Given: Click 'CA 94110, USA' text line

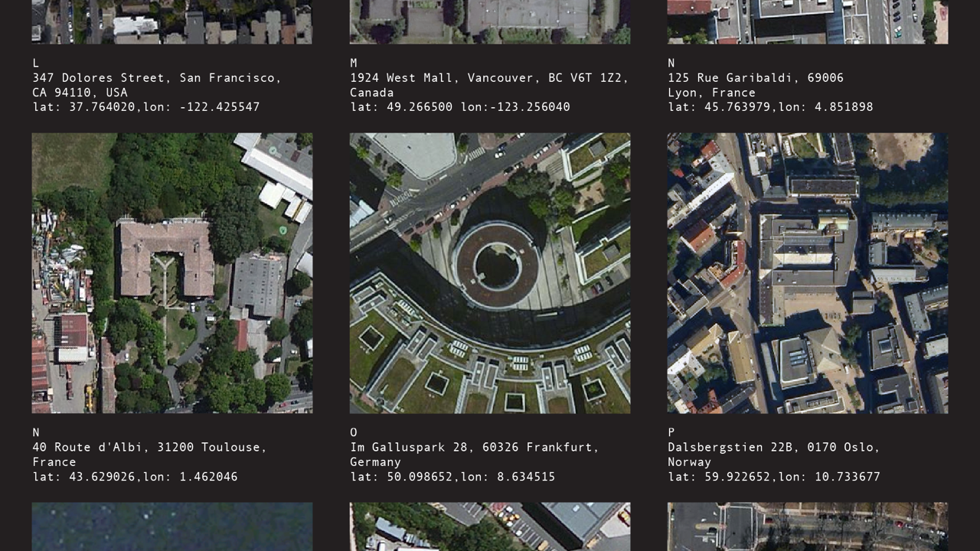Looking at the screenshot, I should pyautogui.click(x=80, y=93).
